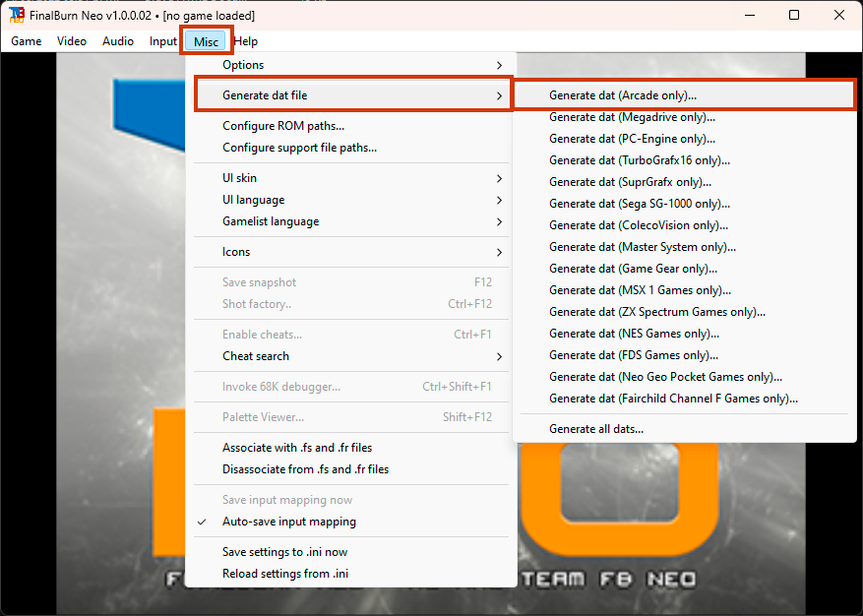
Task: Select Generate dat (Fairchild Channel F Games only)
Action: click(684, 399)
